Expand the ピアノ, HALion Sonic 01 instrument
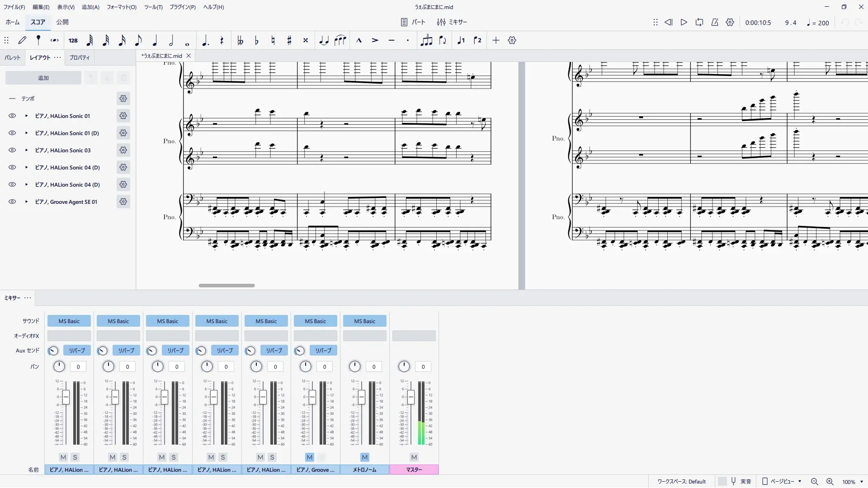 coord(26,116)
